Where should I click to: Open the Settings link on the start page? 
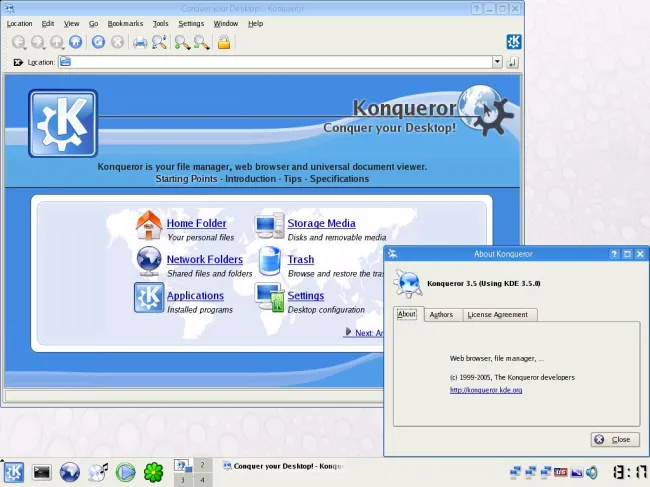[306, 296]
